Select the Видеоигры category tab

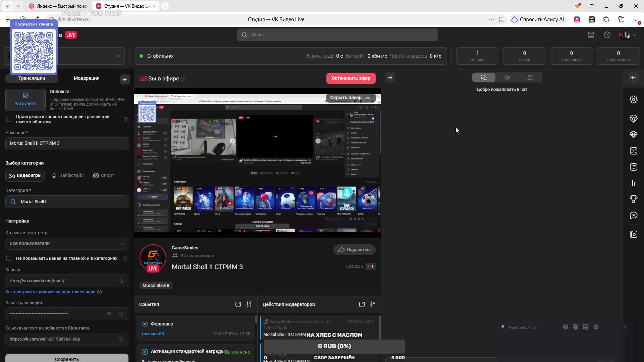tap(25, 176)
